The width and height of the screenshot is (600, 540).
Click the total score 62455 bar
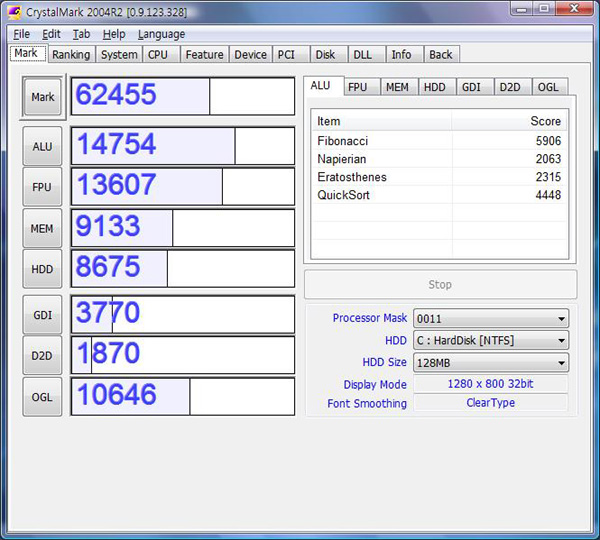point(183,96)
